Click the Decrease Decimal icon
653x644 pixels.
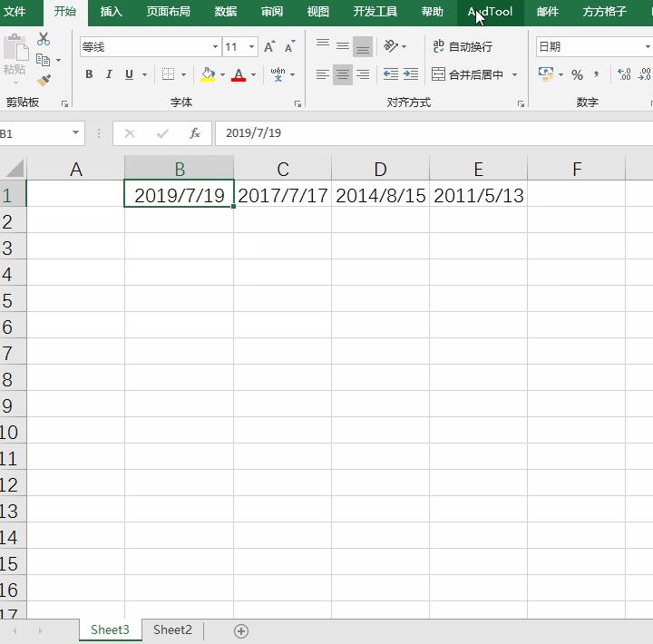click(644, 74)
